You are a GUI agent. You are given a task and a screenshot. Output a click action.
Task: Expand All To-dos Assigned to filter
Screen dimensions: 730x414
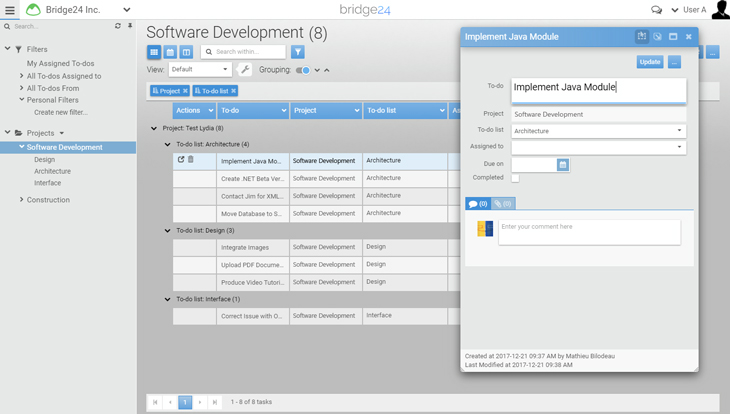(x=21, y=75)
